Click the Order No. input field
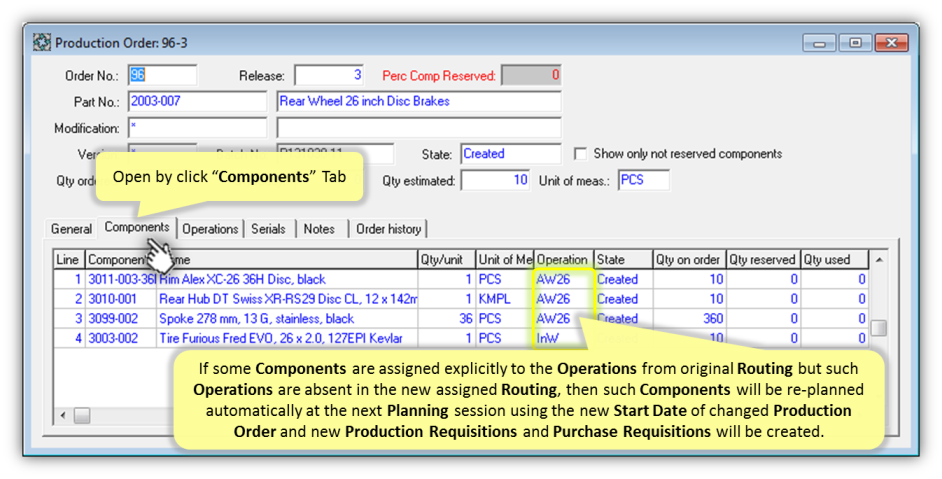942x479 pixels. click(162, 75)
